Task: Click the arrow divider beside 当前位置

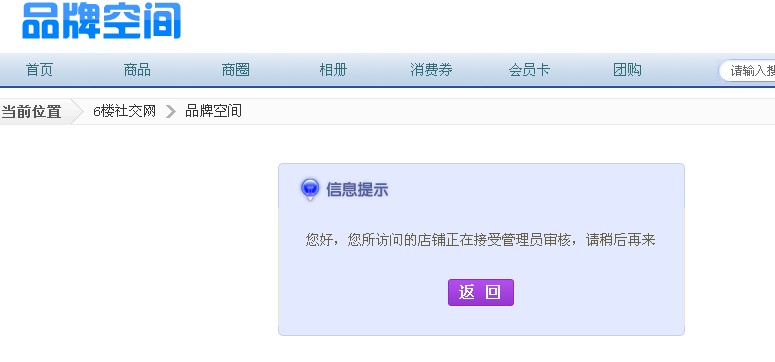Action: pyautogui.click(x=77, y=112)
